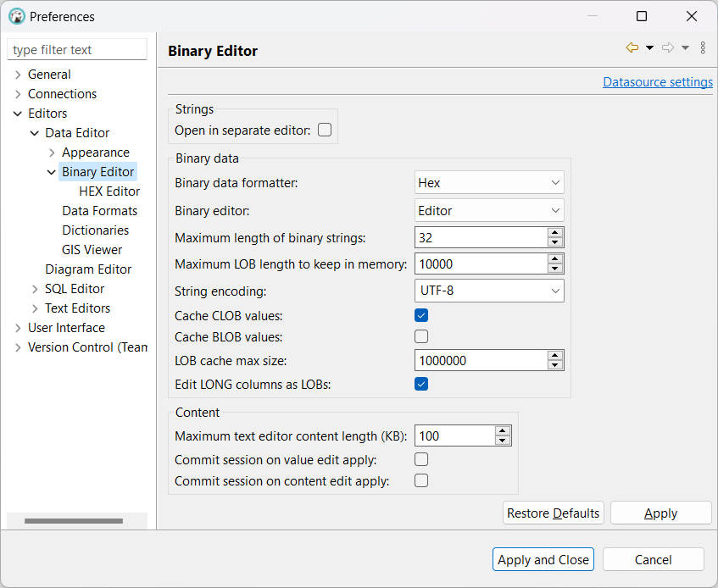Collapse the Editors tree node
Screen dimensions: 718x588
coord(18,114)
